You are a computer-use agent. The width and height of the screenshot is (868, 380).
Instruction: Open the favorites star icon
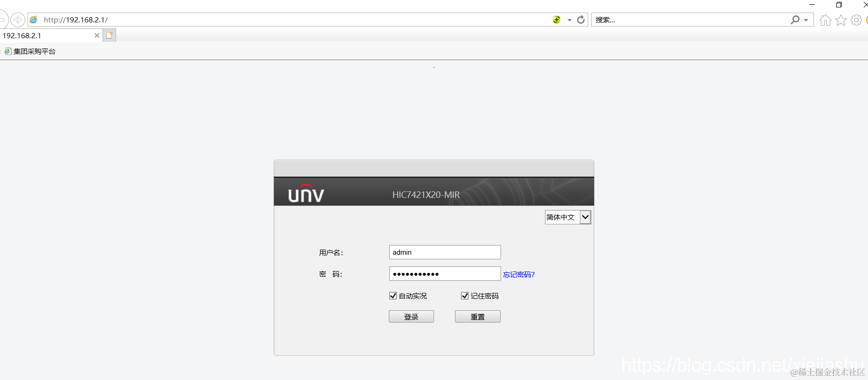pos(841,20)
